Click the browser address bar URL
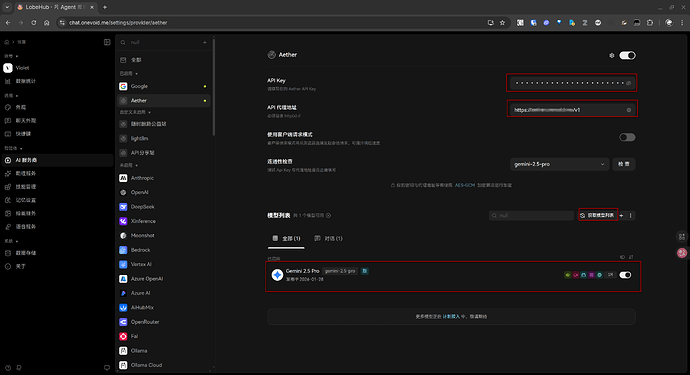Image resolution: width=690 pixels, height=375 pixels. pos(118,22)
